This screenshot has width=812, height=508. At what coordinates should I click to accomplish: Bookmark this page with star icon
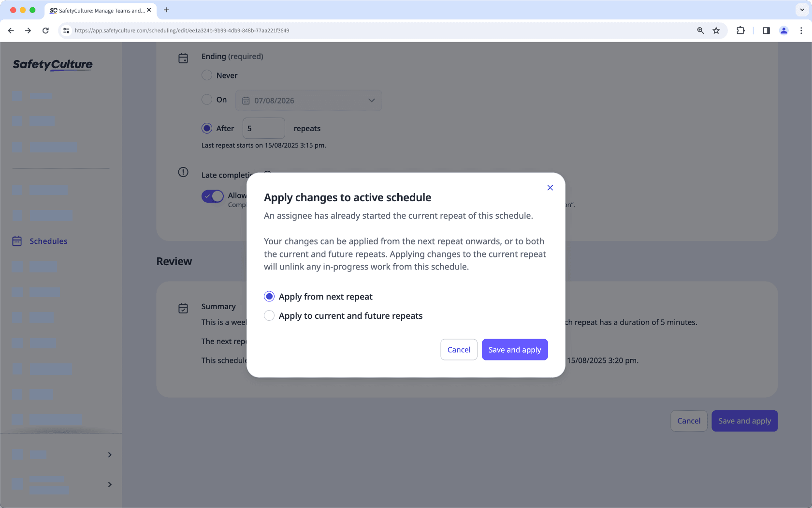[716, 30]
